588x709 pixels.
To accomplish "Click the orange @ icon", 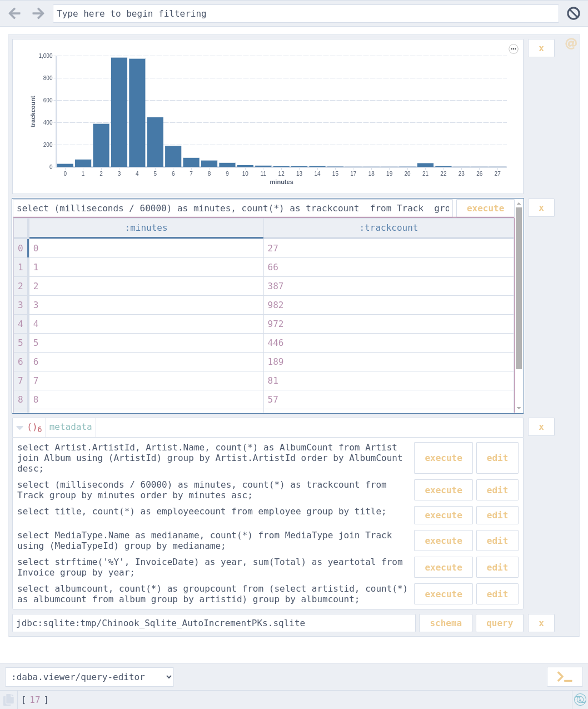I will [x=571, y=43].
